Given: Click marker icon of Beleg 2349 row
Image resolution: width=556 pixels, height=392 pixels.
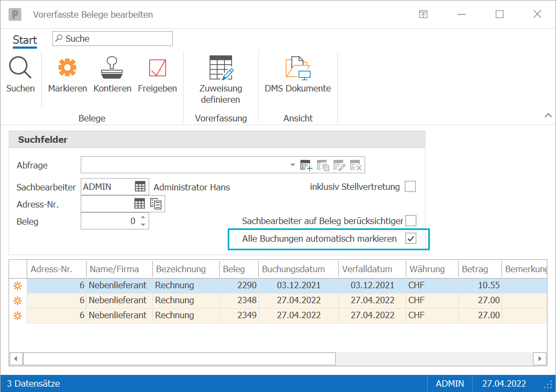Looking at the screenshot, I should 17,316.
